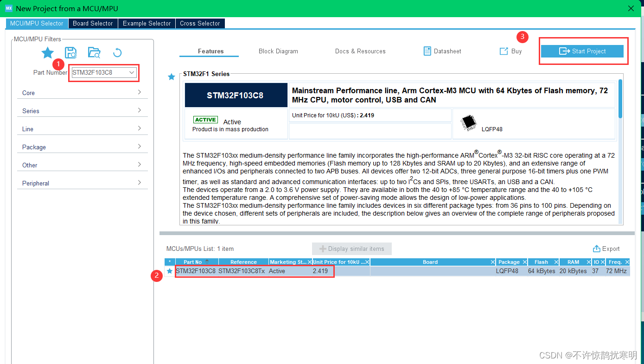The height and width of the screenshot is (364, 644).
Task: Remove the Marketing Status column via its X
Action: (310, 262)
